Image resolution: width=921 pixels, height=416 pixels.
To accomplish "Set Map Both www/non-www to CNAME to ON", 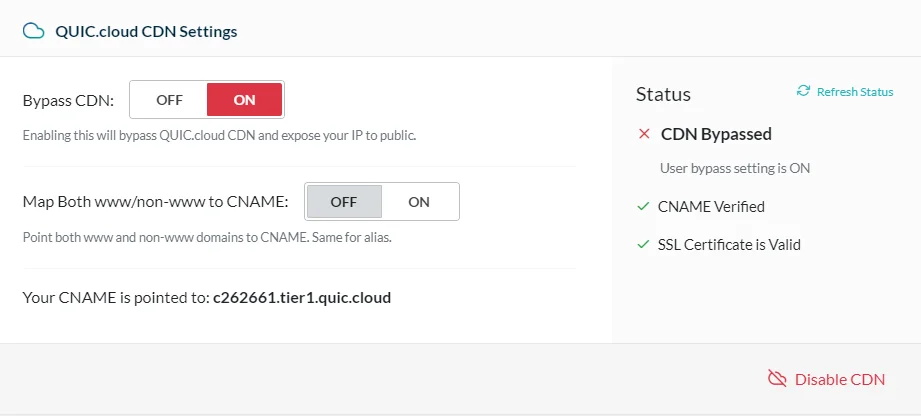I will coord(419,202).
